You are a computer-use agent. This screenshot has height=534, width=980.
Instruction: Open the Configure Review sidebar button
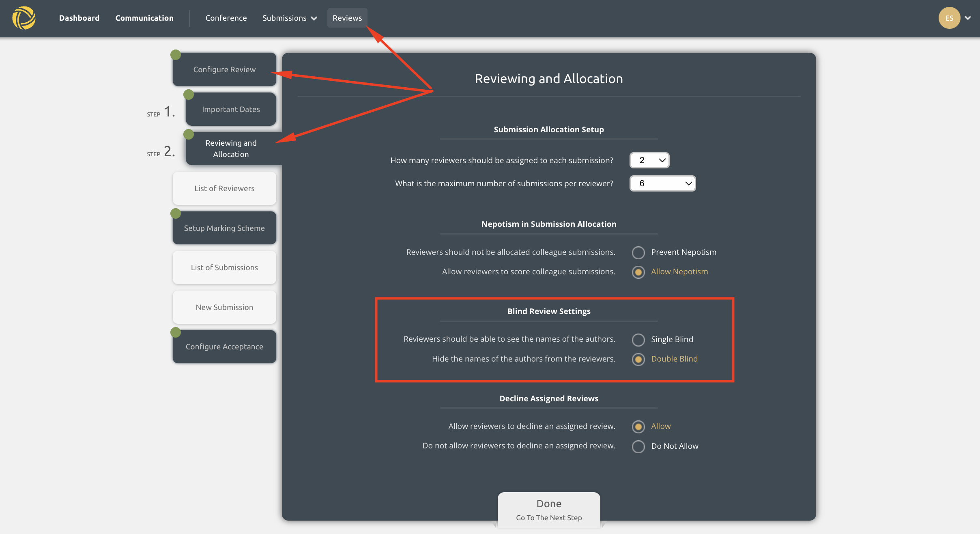tap(224, 69)
